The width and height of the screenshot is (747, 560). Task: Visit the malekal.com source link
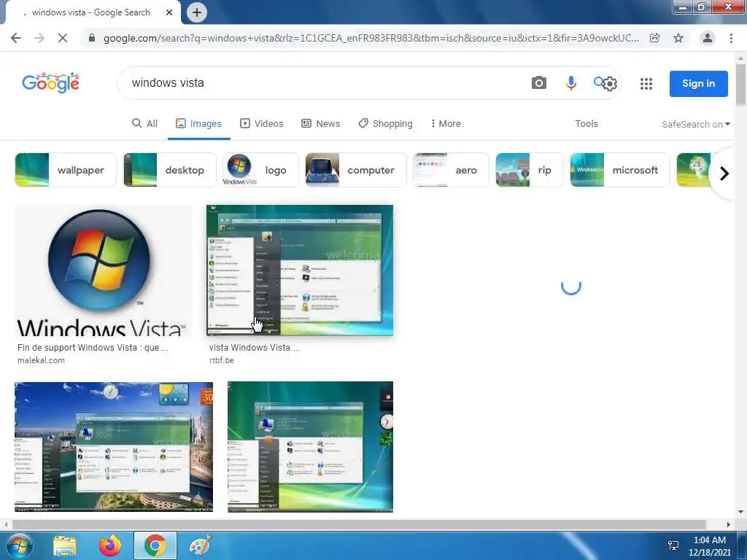tap(41, 360)
